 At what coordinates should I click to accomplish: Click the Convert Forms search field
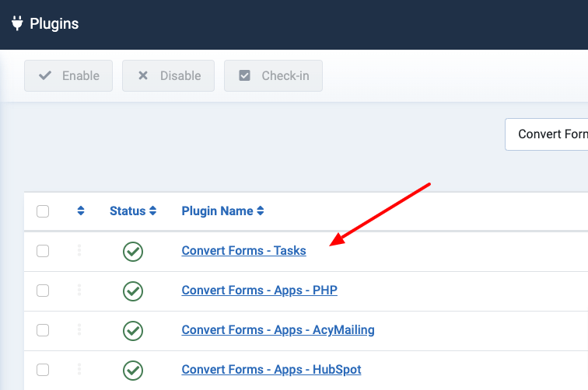546,134
